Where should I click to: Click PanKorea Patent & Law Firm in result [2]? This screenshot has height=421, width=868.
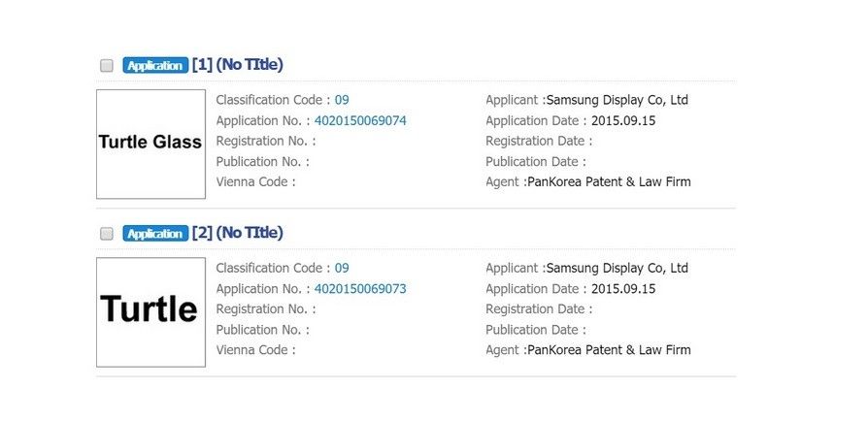tap(609, 349)
